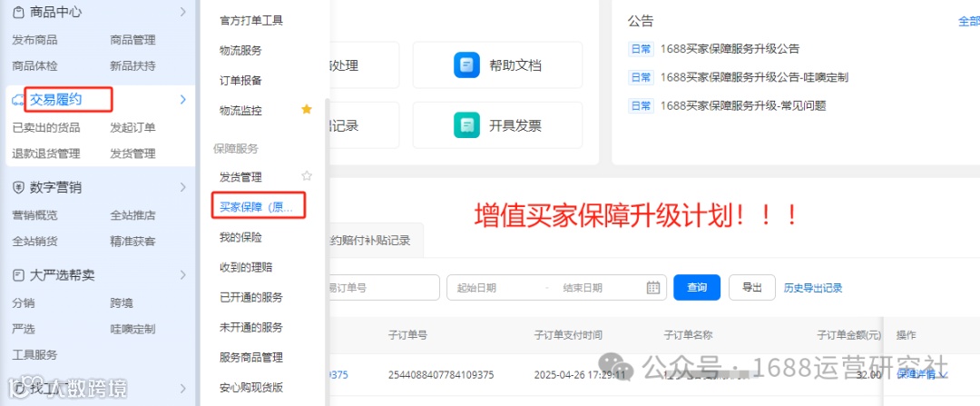Click 退款退货管理 in sidebar
Screen dimensions: 980x406
[x=46, y=153]
